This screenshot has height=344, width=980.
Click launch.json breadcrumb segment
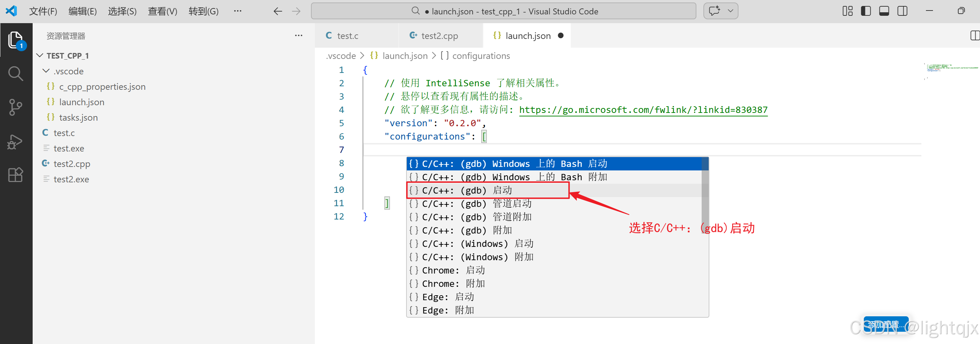(x=404, y=56)
